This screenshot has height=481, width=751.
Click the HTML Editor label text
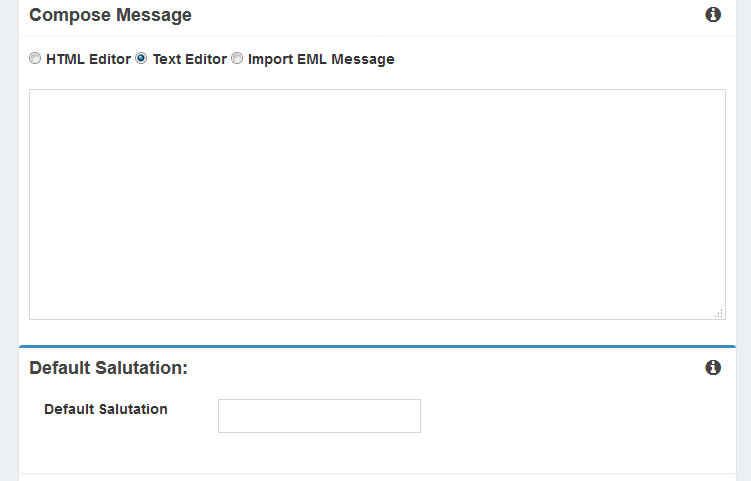point(88,59)
